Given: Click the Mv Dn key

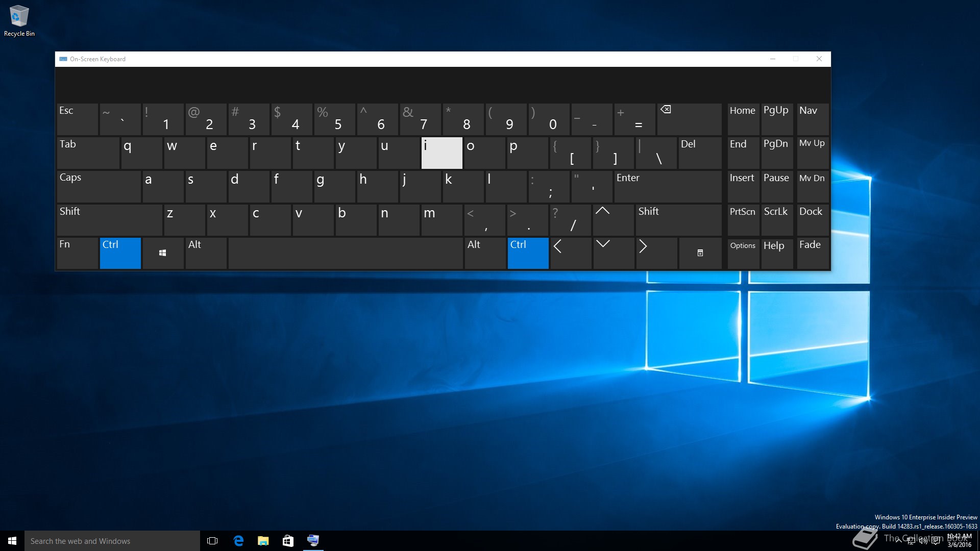Looking at the screenshot, I should (x=813, y=187).
